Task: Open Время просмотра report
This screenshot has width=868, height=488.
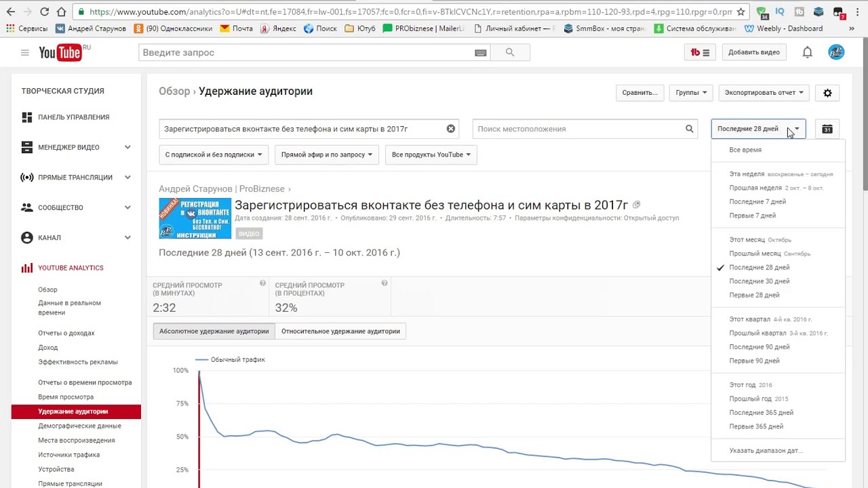Action: tap(66, 397)
